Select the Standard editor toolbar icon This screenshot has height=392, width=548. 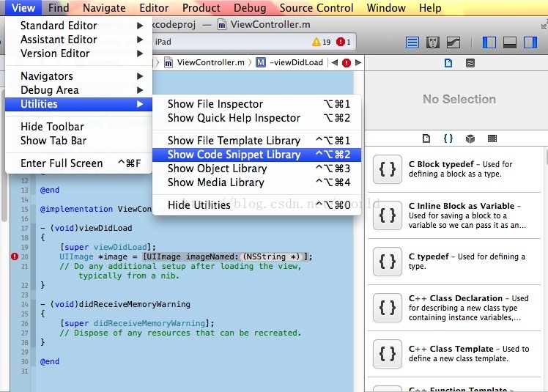(412, 42)
